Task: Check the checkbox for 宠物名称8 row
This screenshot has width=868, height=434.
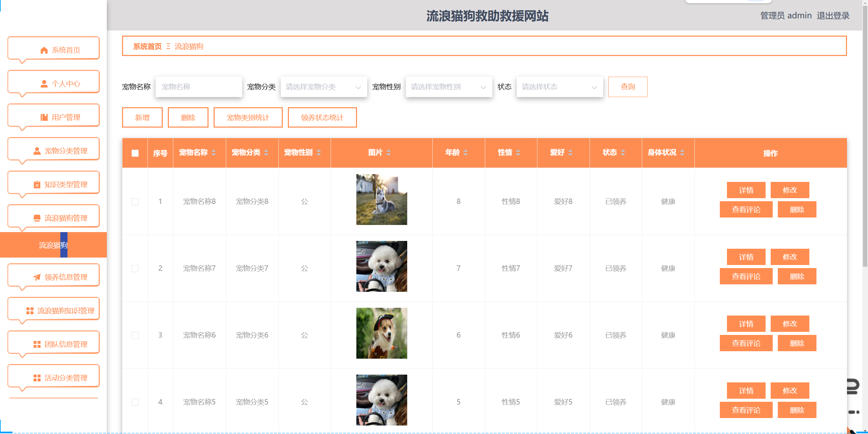Action: pyautogui.click(x=135, y=201)
